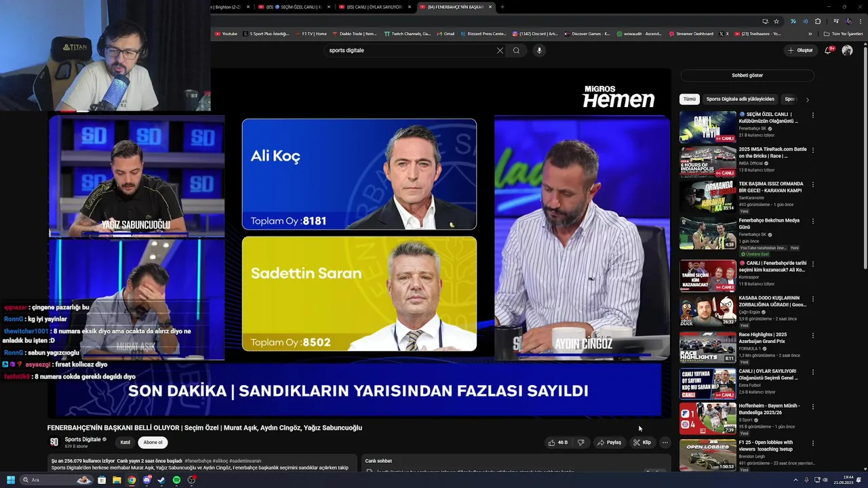Screen dimensions: 868x488
Task: Clear the YouTube search box with X
Action: [x=500, y=50]
